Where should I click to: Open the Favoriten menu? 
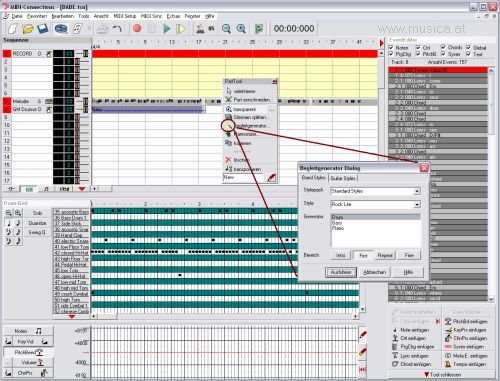click(x=37, y=16)
